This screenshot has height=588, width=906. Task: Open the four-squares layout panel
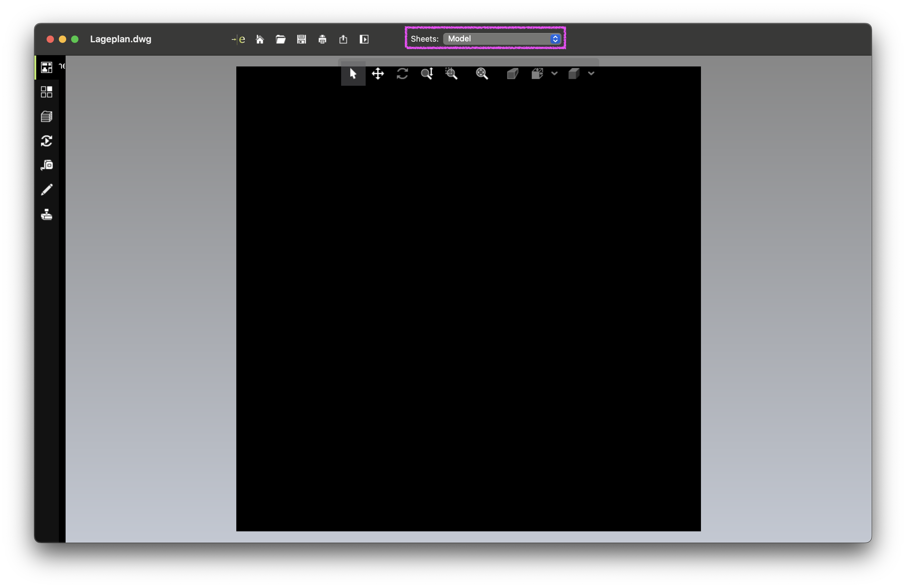click(x=47, y=92)
